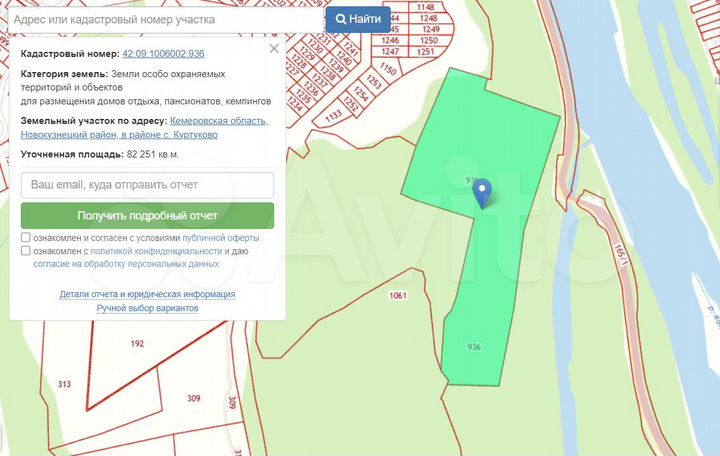Open the политикой конфиденциальности link

pos(156,251)
